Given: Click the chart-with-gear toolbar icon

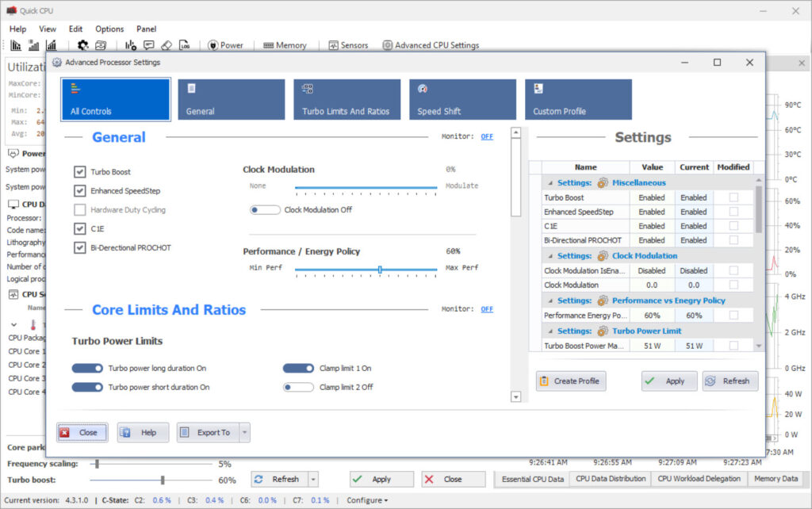Looking at the screenshot, I should pyautogui.click(x=131, y=45).
